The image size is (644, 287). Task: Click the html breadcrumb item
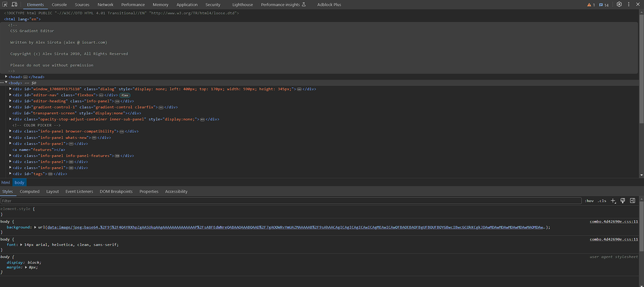pos(6,183)
